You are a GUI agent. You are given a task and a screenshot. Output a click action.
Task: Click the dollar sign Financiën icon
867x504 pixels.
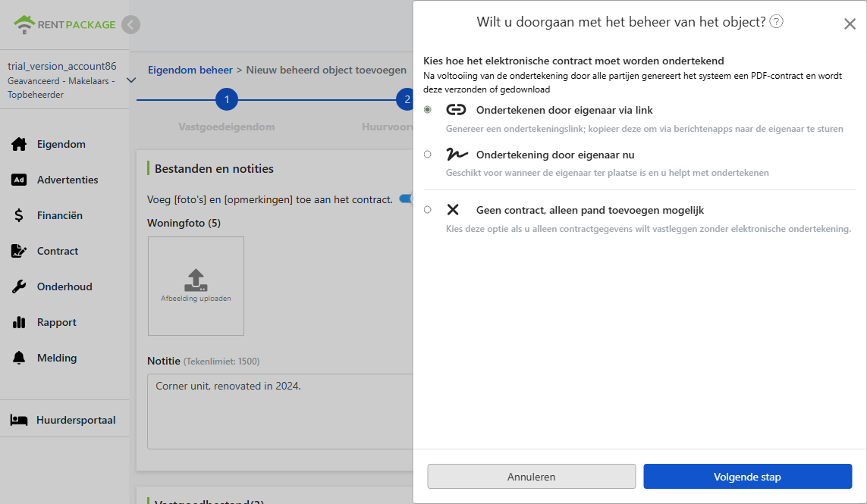tap(19, 215)
